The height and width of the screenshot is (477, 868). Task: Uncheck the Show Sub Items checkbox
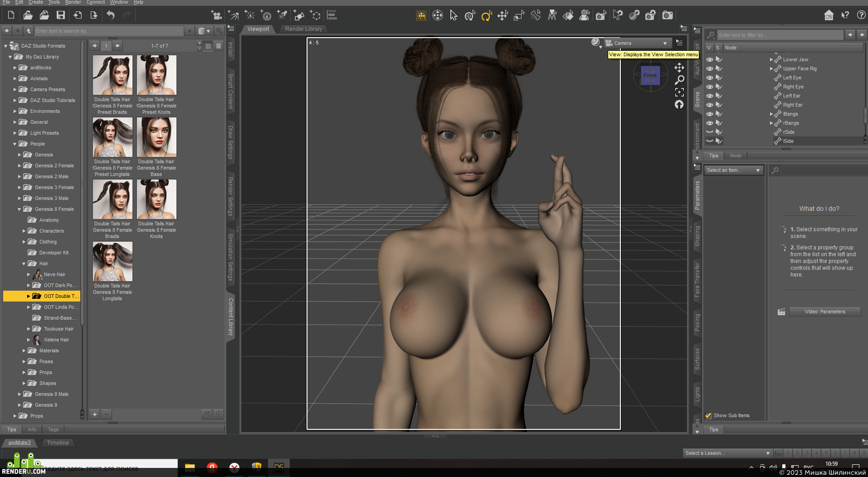pyautogui.click(x=708, y=415)
